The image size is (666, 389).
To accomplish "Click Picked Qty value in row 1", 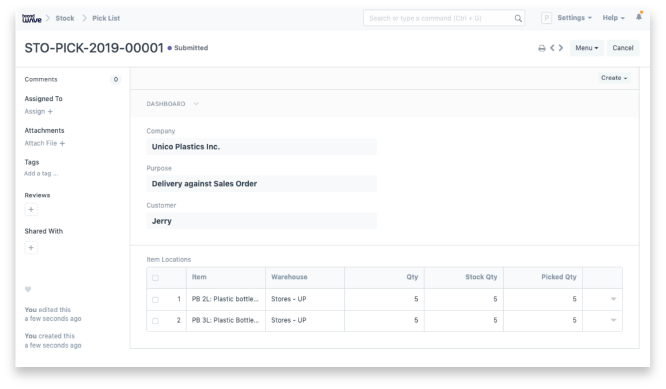I will pyautogui.click(x=543, y=299).
